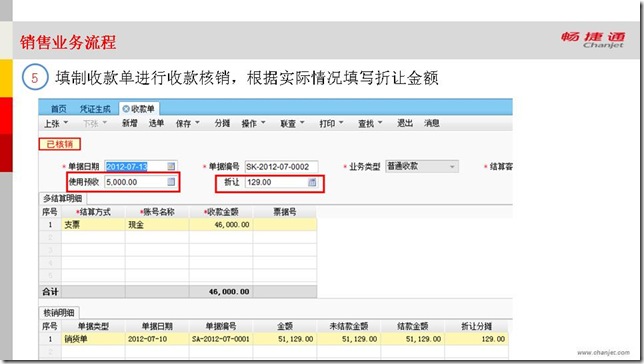Click the 收款金额 column header
Image resolution: width=644 pixels, height=364 pixels.
[221, 212]
